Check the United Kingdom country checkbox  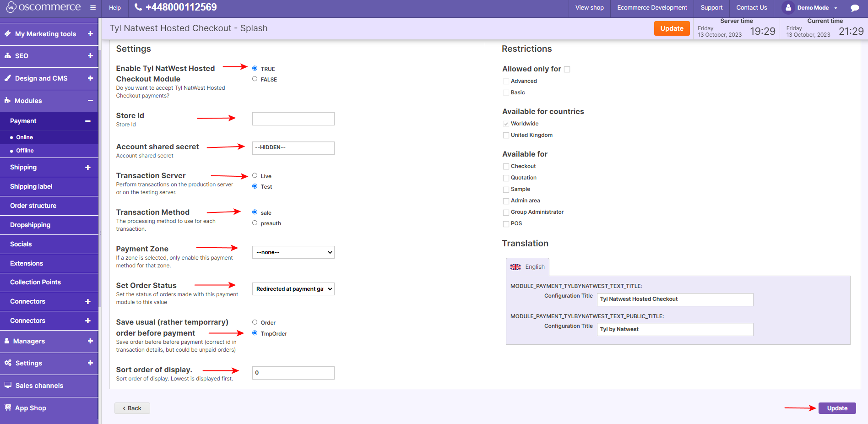[x=506, y=135]
